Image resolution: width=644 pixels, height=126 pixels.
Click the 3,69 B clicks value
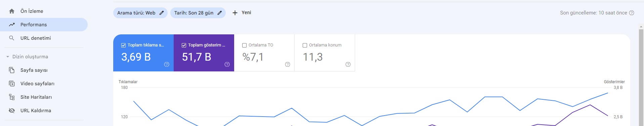tap(136, 57)
